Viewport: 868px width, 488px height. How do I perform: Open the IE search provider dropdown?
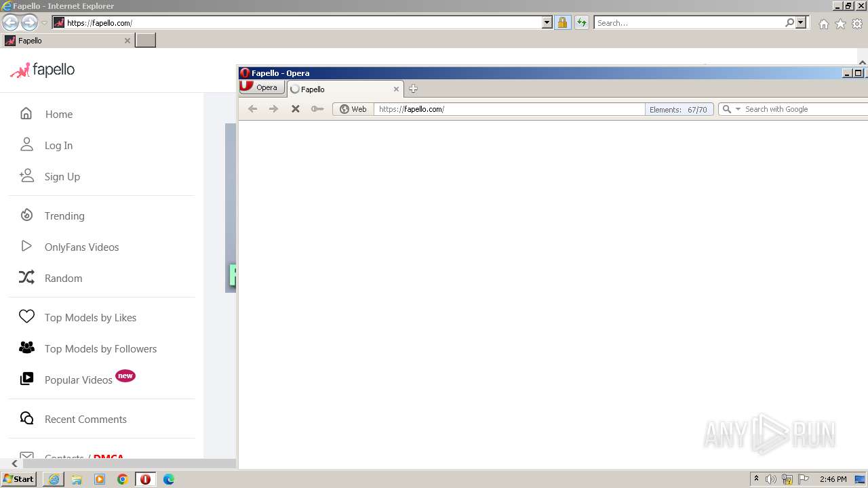coord(801,22)
